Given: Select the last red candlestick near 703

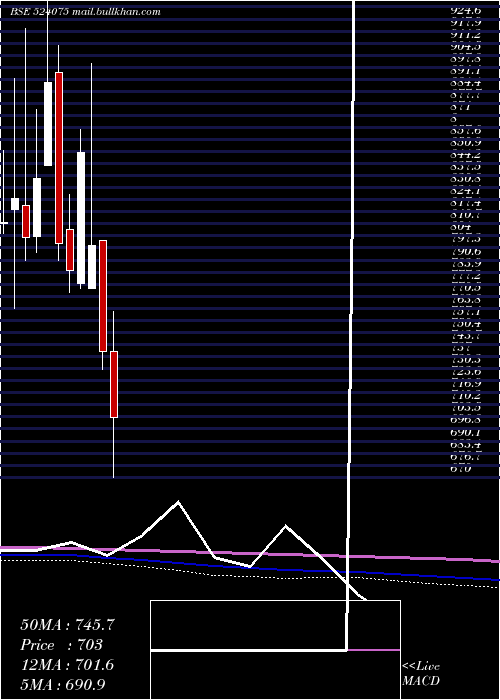Looking at the screenshot, I should pyautogui.click(x=114, y=384).
